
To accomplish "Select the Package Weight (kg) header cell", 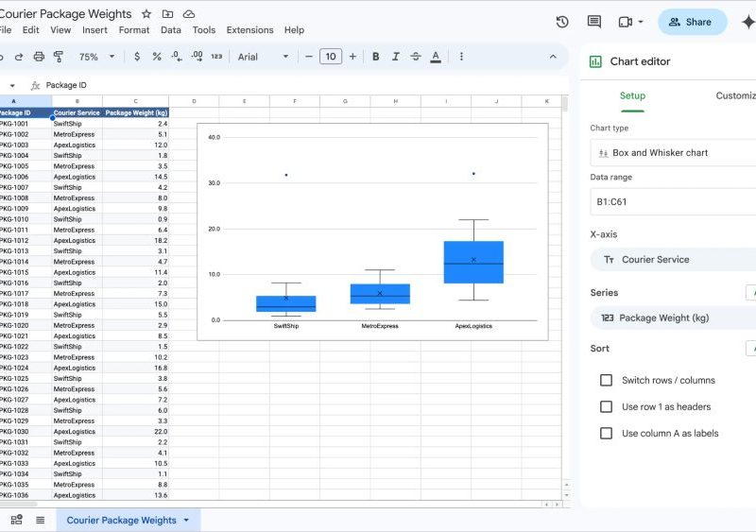I will [135, 112].
